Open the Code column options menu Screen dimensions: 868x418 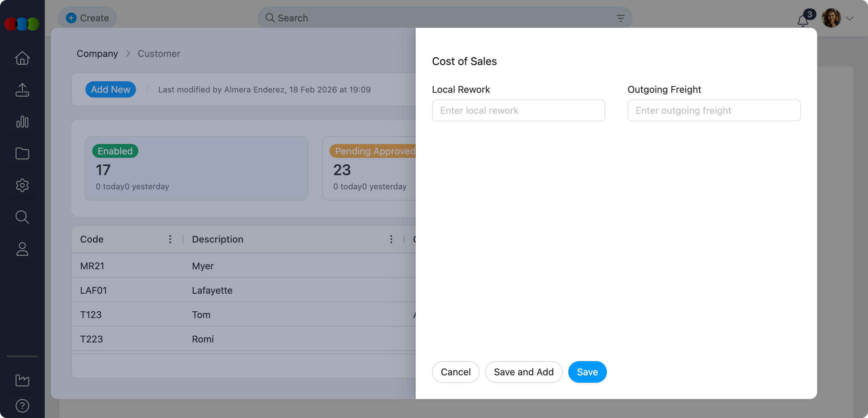click(x=170, y=239)
